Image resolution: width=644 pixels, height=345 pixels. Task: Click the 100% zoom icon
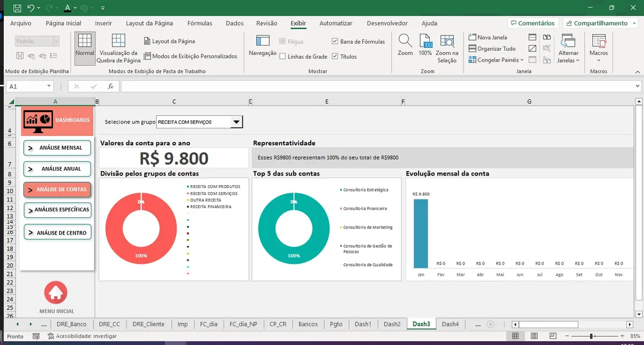point(425,41)
